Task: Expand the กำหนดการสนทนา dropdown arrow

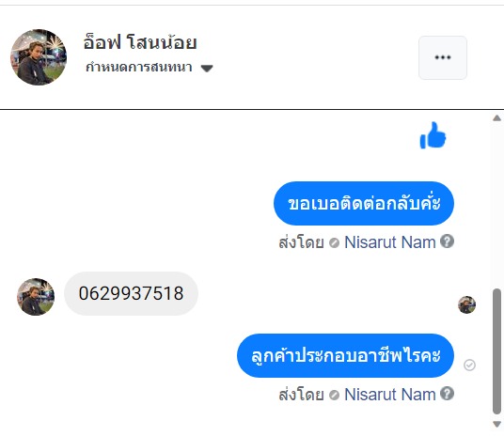Action: tap(207, 69)
